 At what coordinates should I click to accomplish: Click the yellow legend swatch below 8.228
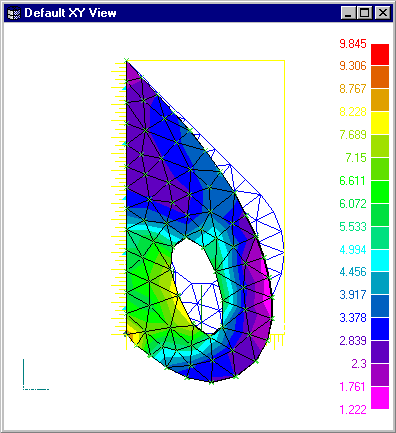(380, 123)
